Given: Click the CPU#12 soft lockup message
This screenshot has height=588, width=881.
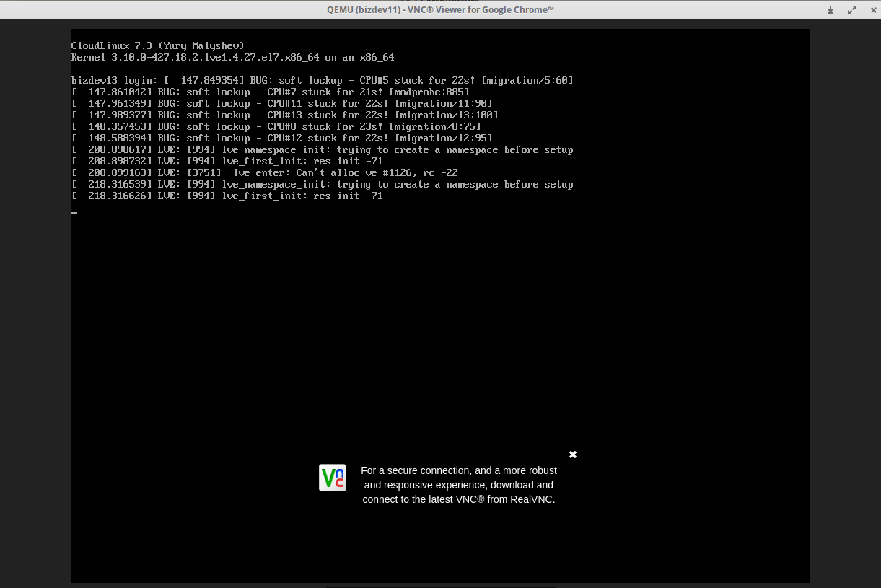Looking at the screenshot, I should (281, 139).
